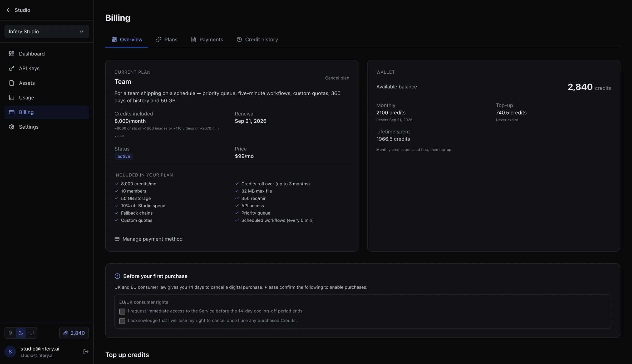Open the Infery Studio workspace dropdown
Screen dimensions: 632x364
[x=47, y=32]
